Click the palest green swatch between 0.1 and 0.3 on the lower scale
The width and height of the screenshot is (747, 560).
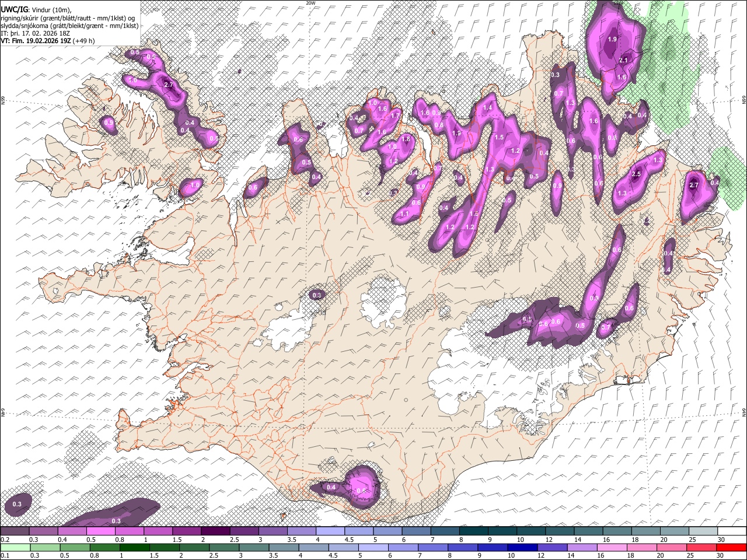coord(15,547)
